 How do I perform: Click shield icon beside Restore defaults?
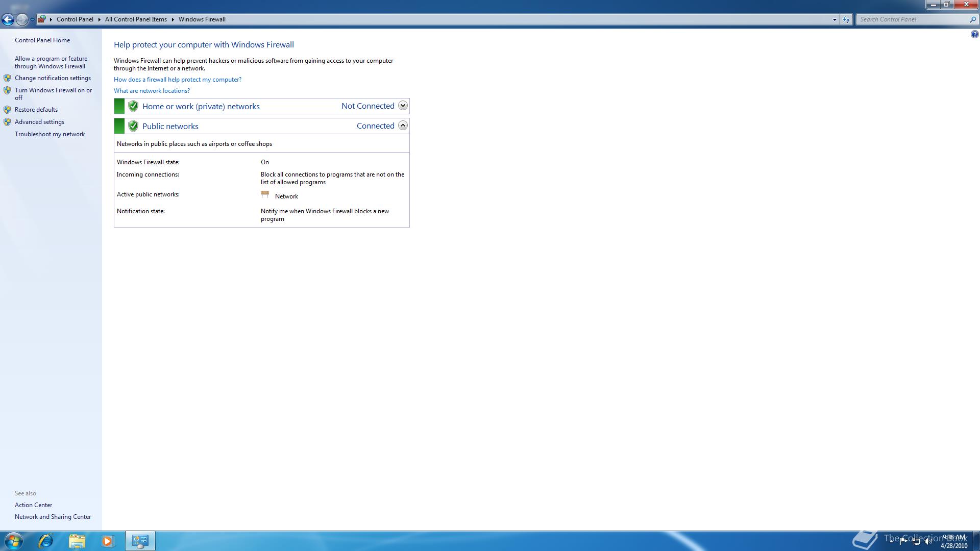[7, 110]
